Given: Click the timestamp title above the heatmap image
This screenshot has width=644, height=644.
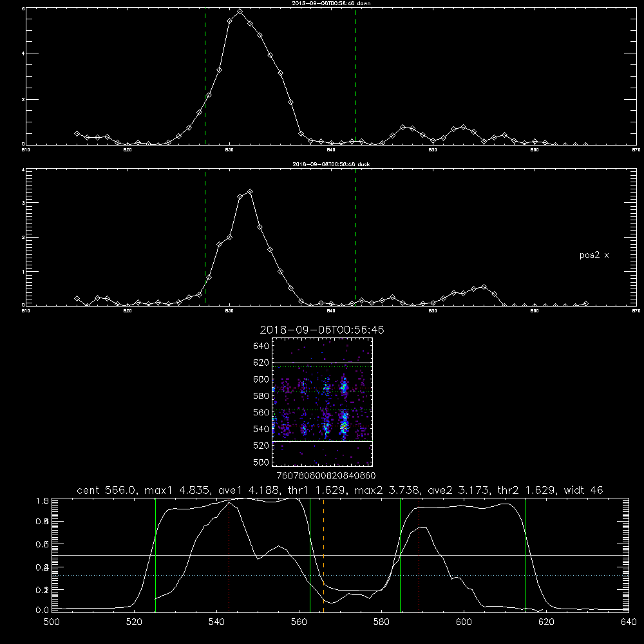Looking at the screenshot, I should pos(322,330).
